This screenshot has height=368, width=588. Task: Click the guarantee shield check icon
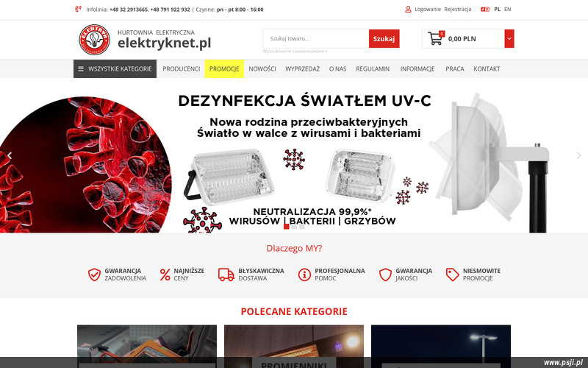(94, 275)
